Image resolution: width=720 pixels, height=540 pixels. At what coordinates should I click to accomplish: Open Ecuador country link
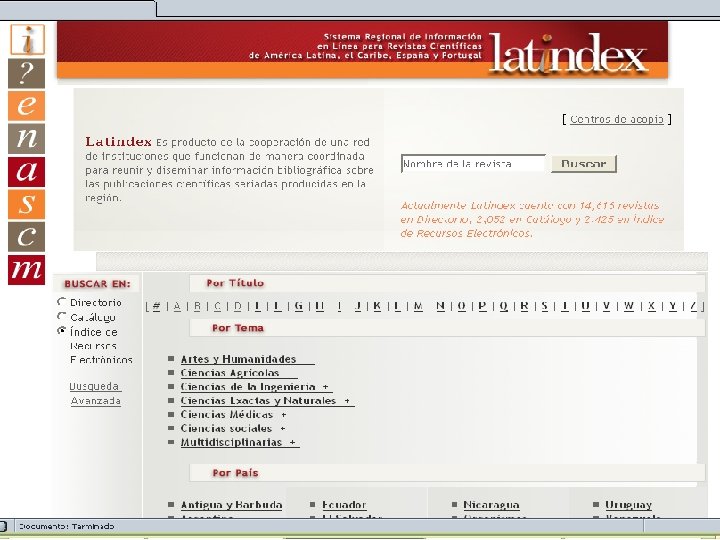344,505
